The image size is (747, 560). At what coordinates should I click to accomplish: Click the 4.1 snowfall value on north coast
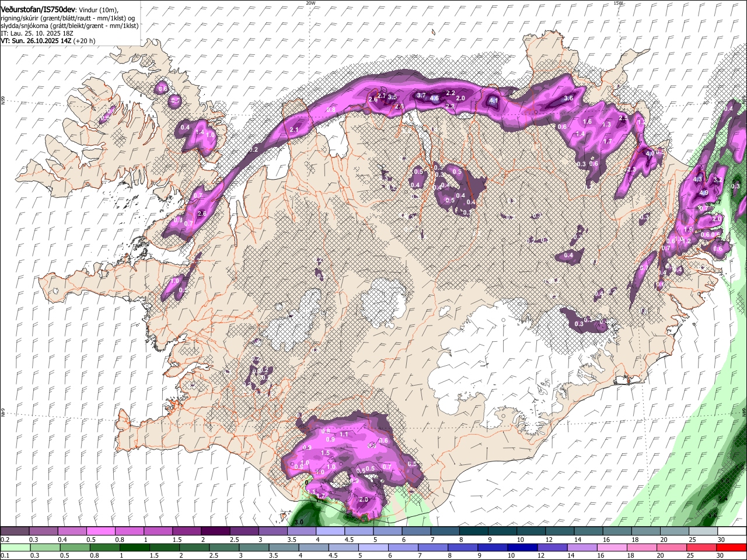click(494, 101)
